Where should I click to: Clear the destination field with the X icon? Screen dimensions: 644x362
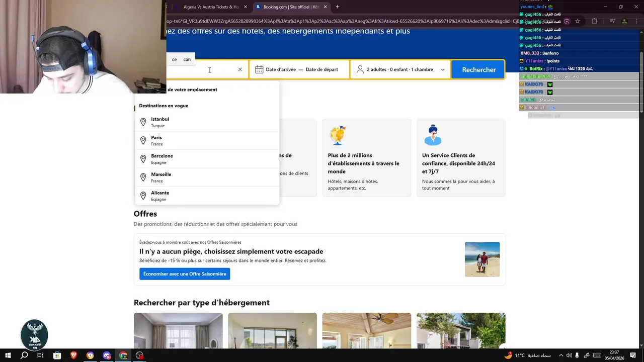point(240,69)
